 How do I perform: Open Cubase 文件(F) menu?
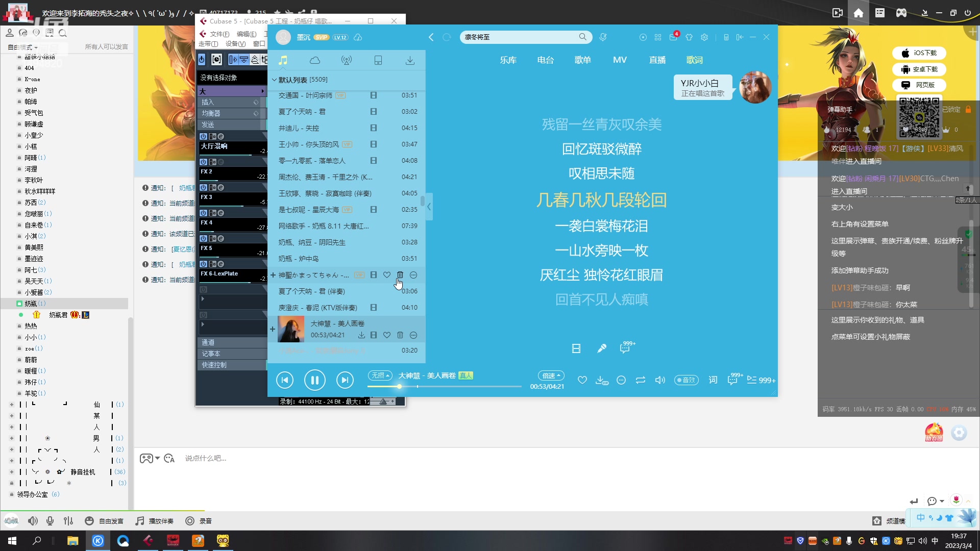click(x=220, y=34)
